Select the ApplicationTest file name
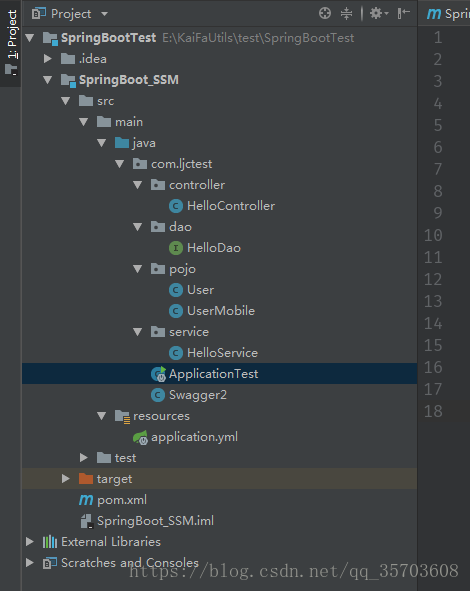Screen dimensions: 470x591 [x=213, y=374]
